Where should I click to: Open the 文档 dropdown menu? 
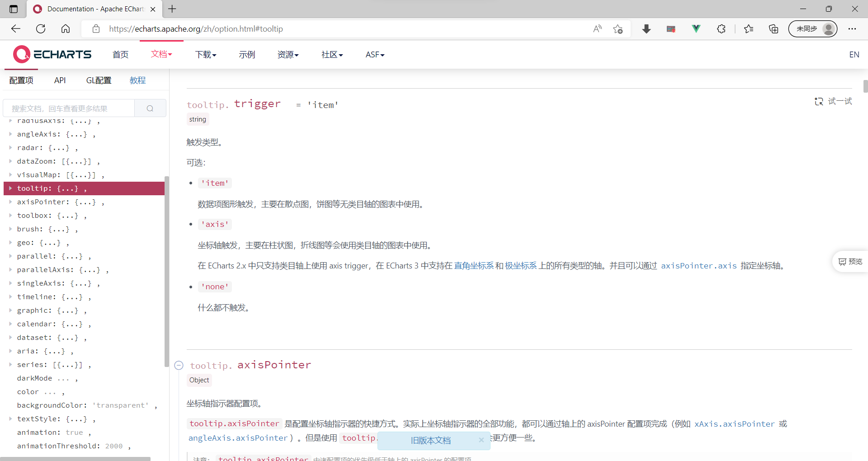161,54
